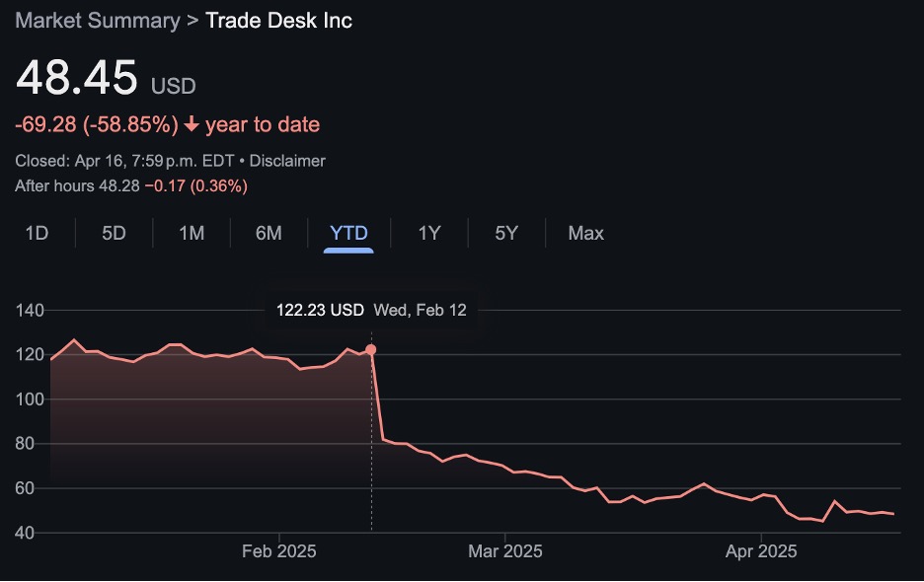
Task: Click the Closed: Apr 16 timestamp text
Action: click(x=124, y=161)
